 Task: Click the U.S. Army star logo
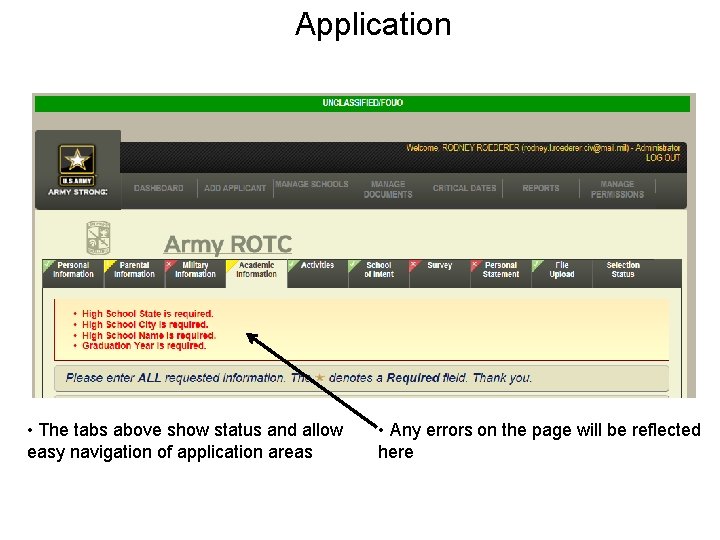77,165
